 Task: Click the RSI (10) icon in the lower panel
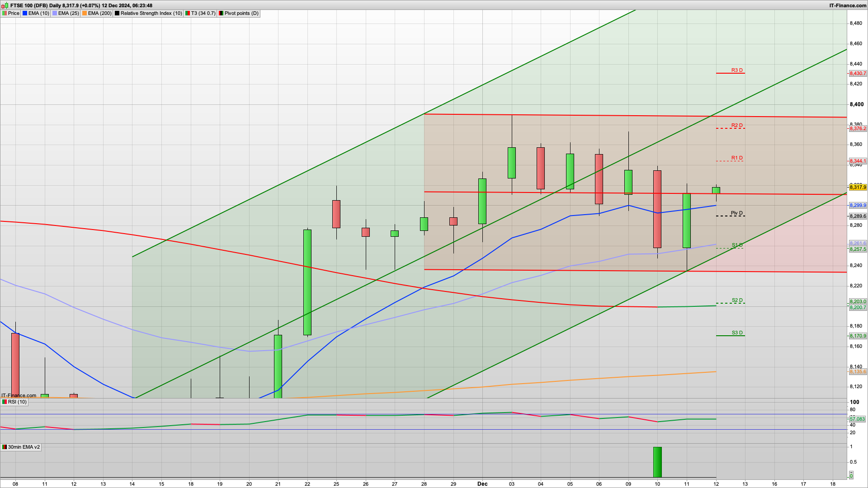pos(4,402)
